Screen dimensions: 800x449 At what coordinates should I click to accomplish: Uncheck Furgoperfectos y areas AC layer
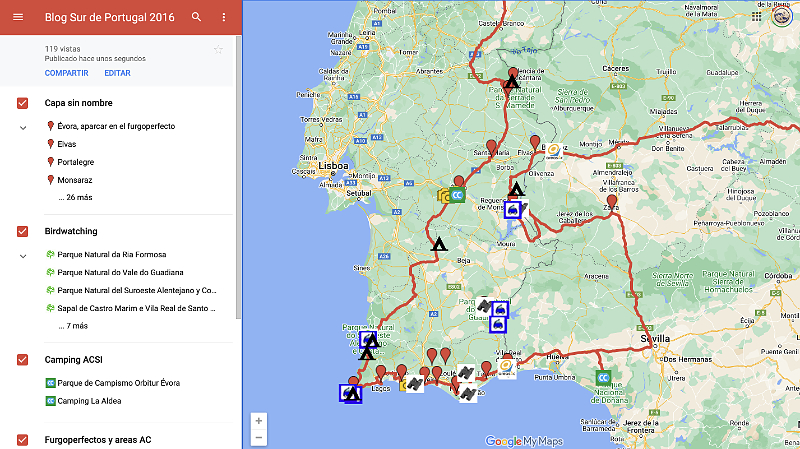(x=22, y=440)
